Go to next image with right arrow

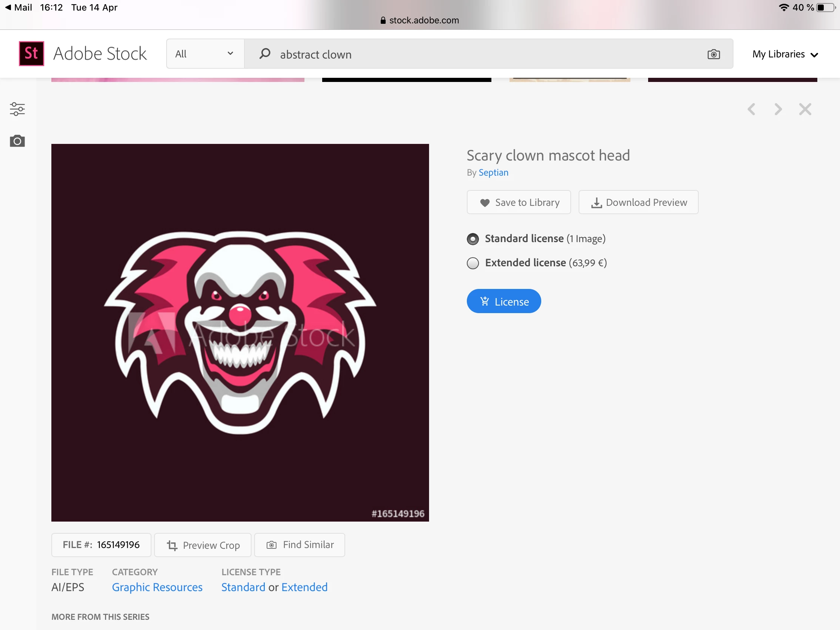778,110
